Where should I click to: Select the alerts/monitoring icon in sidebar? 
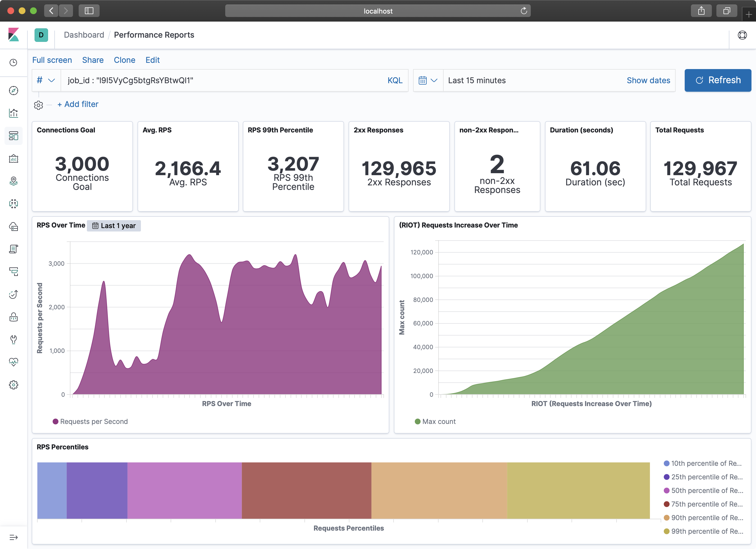point(15,362)
